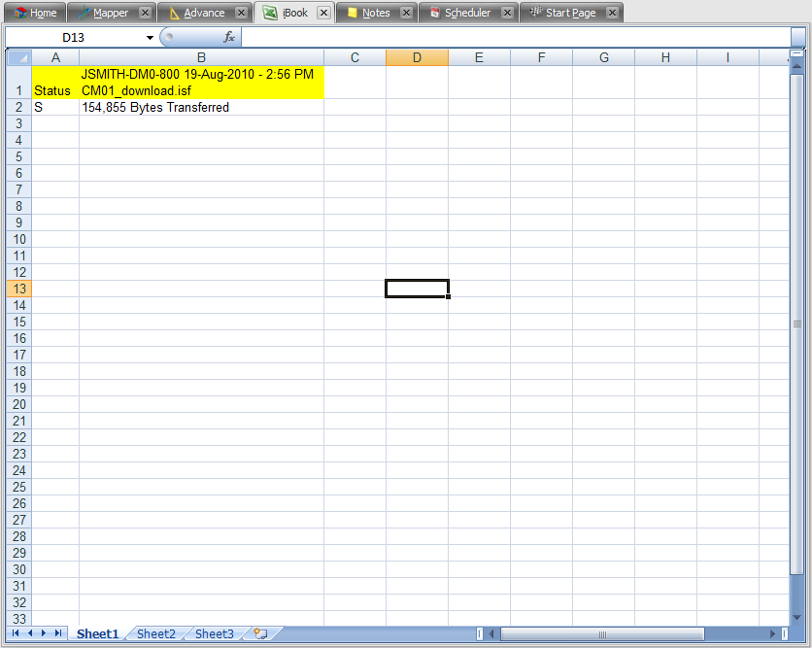Go to the first sheet using navigation arrow
812x648 pixels.
(17, 633)
